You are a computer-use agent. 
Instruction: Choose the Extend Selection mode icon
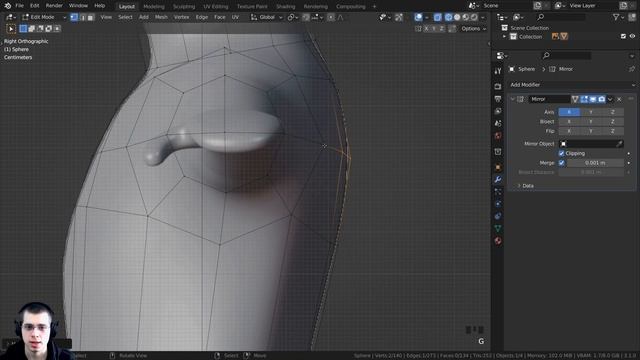pyautogui.click(x=32, y=29)
